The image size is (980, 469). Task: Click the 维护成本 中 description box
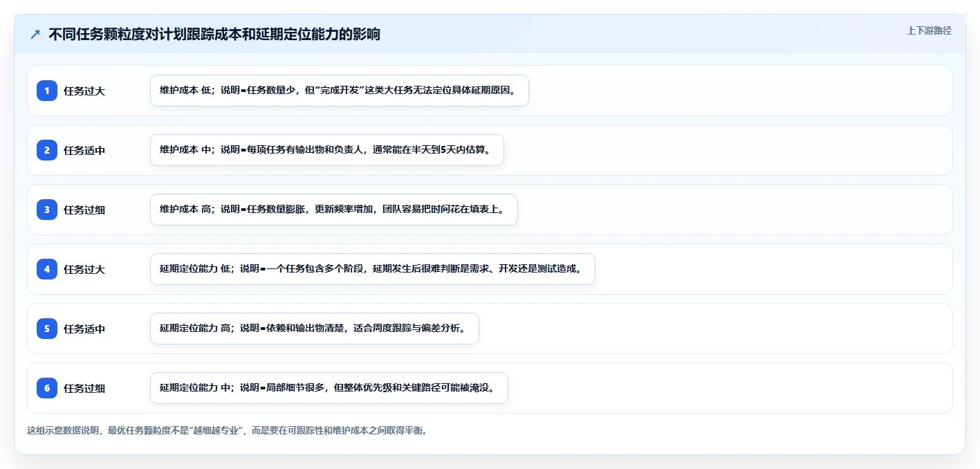[x=327, y=150]
